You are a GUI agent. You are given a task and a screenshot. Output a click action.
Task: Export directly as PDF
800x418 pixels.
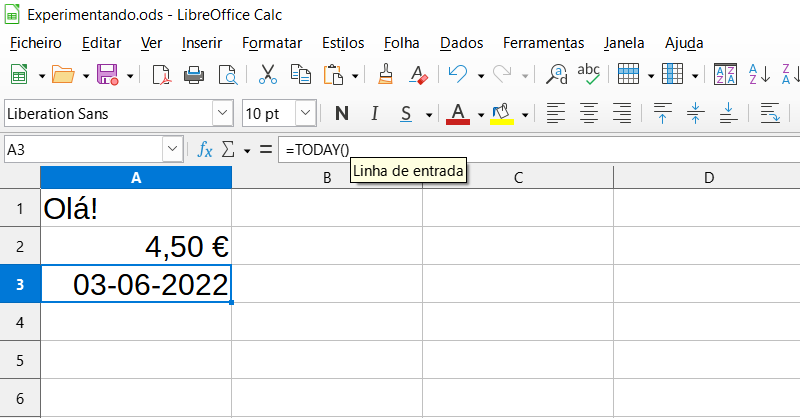pos(161,75)
